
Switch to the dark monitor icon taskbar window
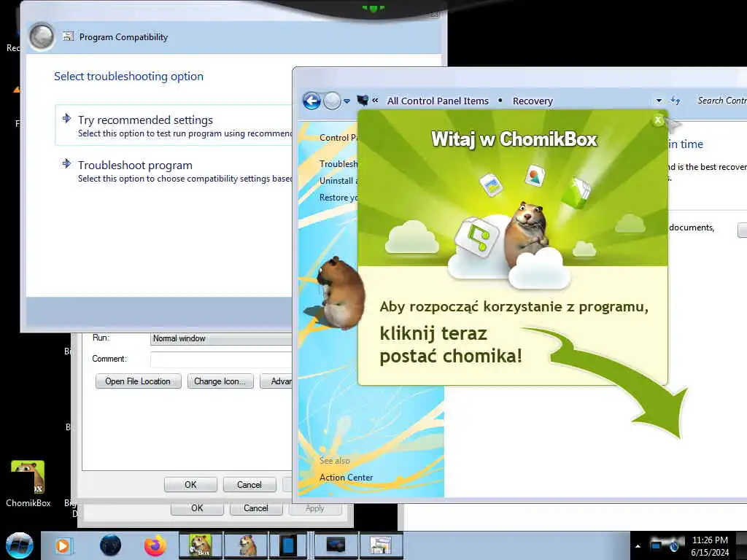(x=336, y=545)
